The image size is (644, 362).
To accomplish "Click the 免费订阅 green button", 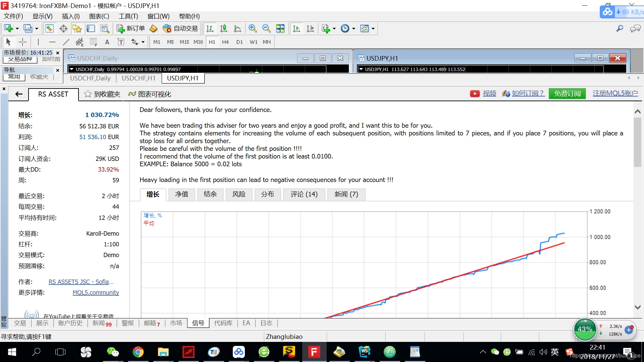I will [x=567, y=94].
